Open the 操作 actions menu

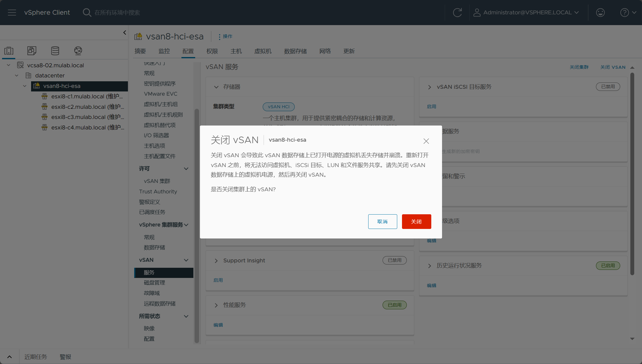225,36
